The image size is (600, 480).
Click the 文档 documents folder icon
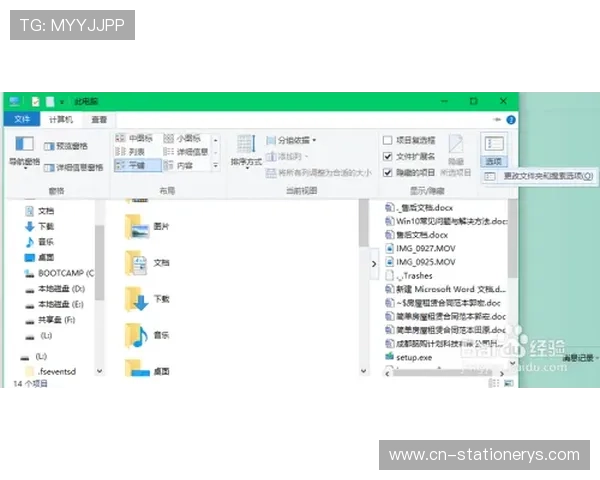pos(137,263)
